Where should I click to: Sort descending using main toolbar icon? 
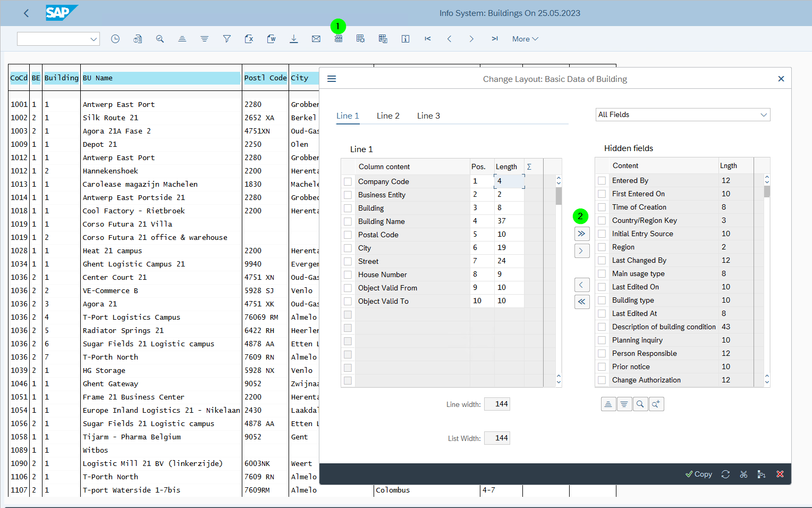[205, 39]
